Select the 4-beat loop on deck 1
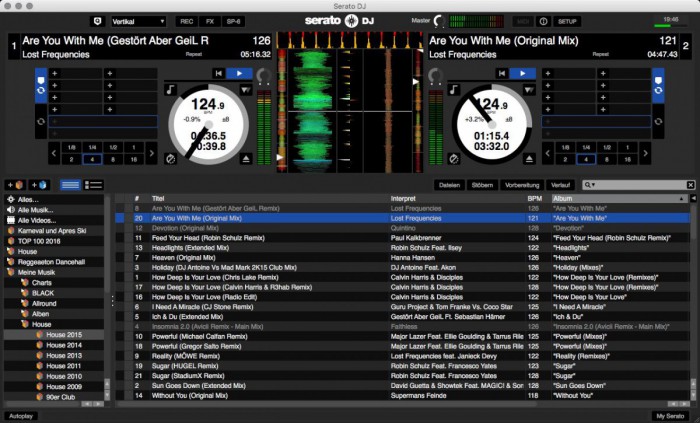 point(92,159)
